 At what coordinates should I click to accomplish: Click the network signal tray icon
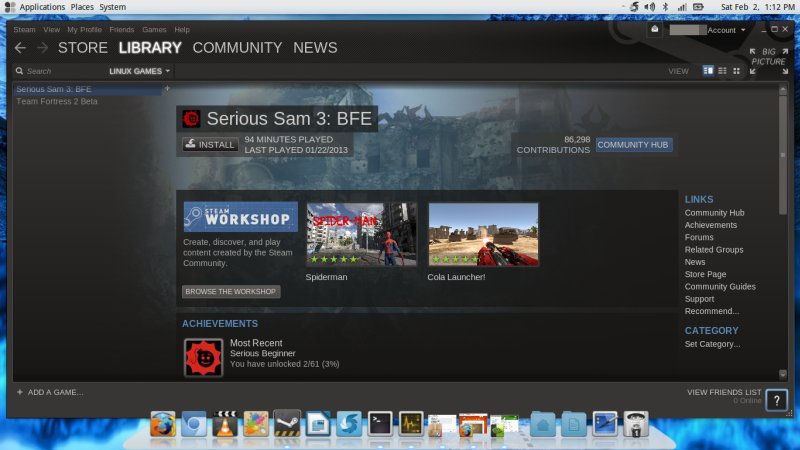tap(682, 7)
